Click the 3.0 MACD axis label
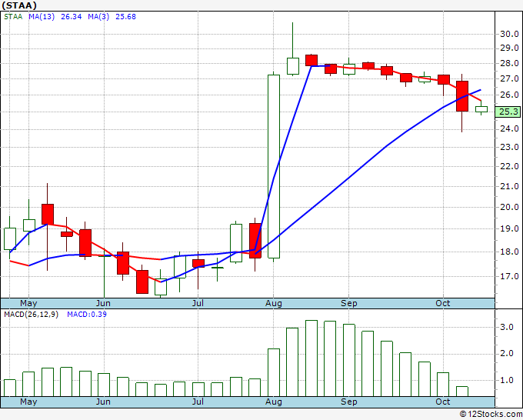The height and width of the screenshot is (420, 523). point(507,327)
